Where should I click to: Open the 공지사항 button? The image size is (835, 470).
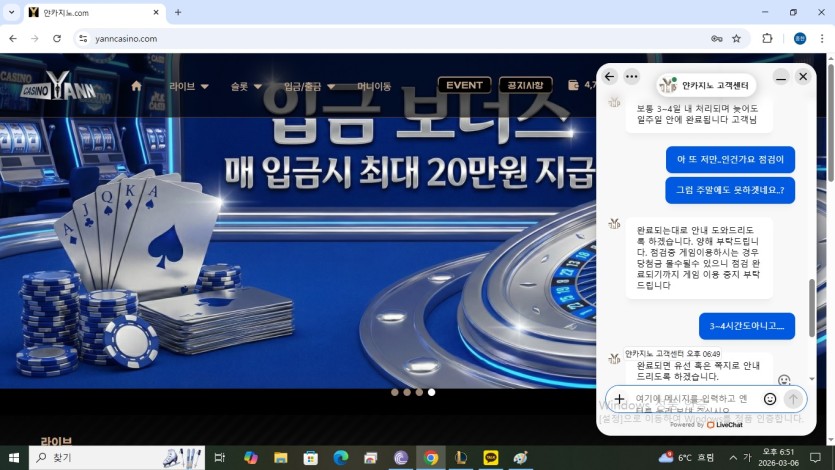tap(526, 85)
